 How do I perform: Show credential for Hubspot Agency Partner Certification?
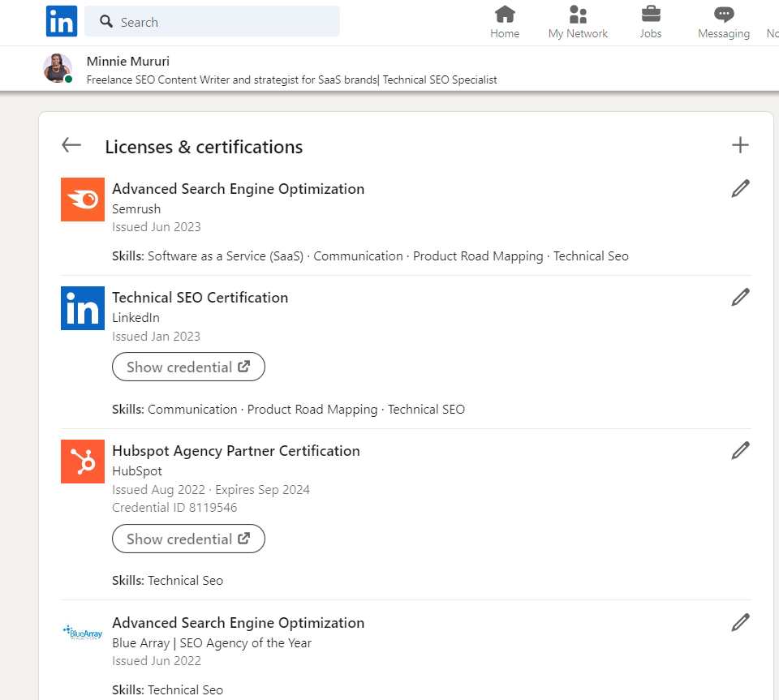point(188,539)
